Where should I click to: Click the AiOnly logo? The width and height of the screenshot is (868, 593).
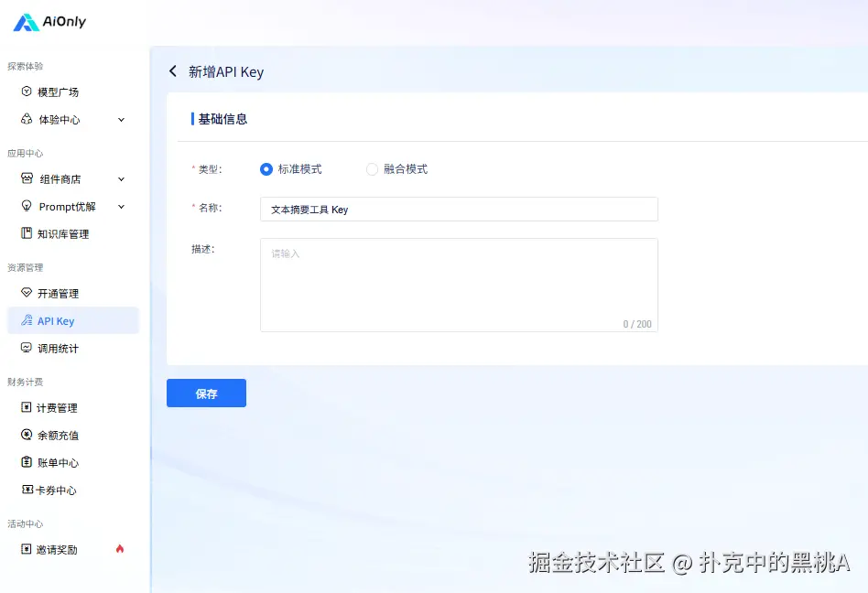pos(48,21)
